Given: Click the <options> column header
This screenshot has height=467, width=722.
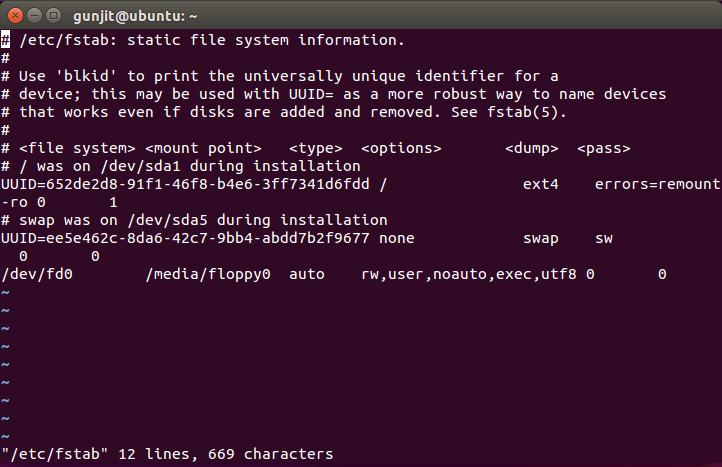Looking at the screenshot, I should pyautogui.click(x=401, y=148).
